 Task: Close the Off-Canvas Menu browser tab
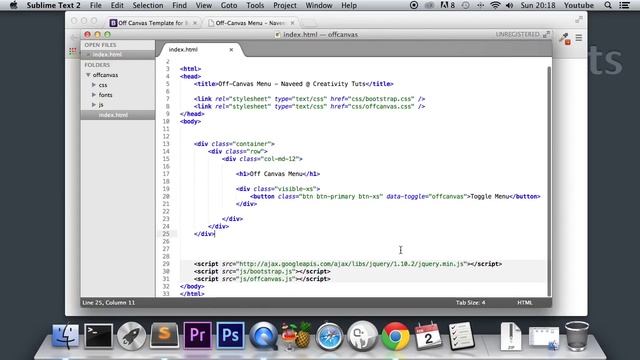pos(292,23)
